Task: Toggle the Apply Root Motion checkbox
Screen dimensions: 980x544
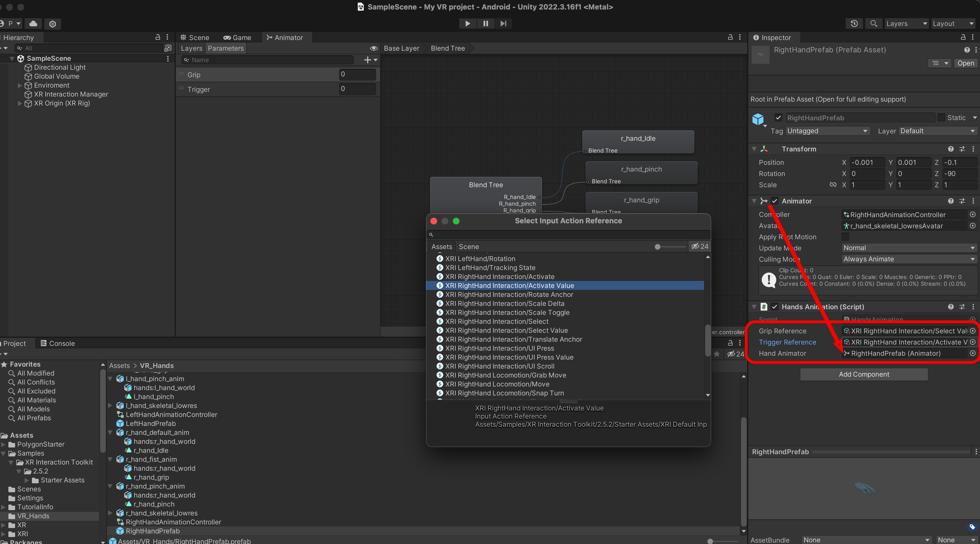Action: pyautogui.click(x=845, y=237)
